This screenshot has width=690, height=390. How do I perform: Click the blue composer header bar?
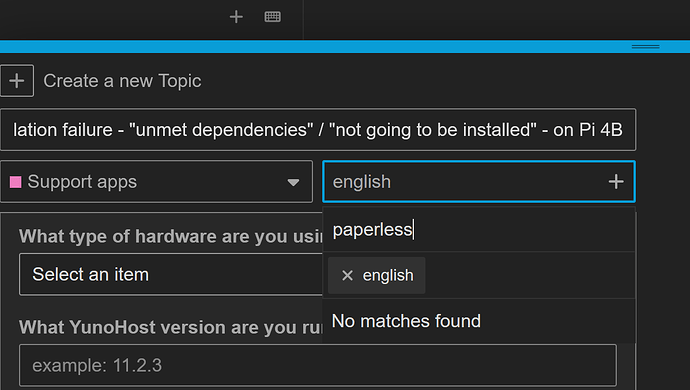tap(345, 47)
